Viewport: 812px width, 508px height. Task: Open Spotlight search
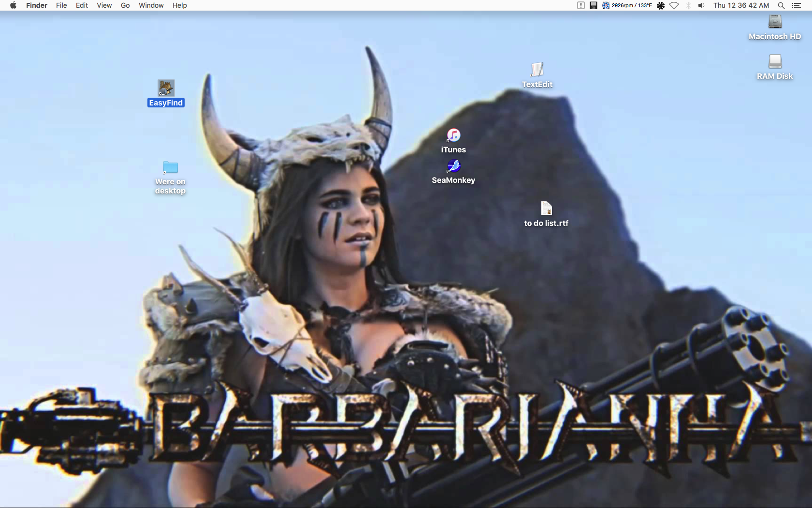pyautogui.click(x=781, y=5)
